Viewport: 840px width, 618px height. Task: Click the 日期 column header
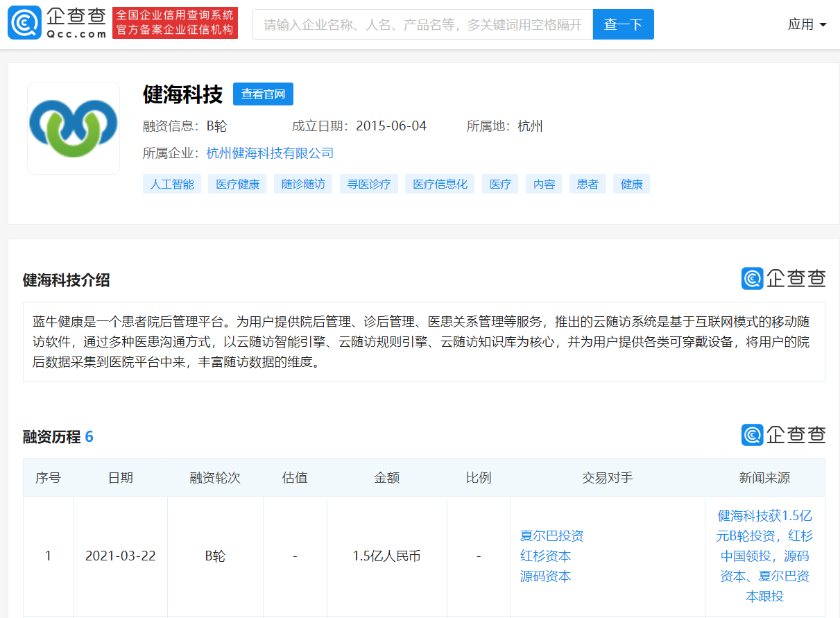121,478
